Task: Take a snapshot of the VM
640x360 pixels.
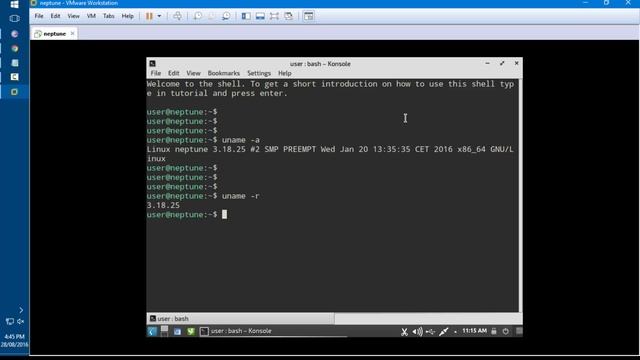Action: click(198, 16)
